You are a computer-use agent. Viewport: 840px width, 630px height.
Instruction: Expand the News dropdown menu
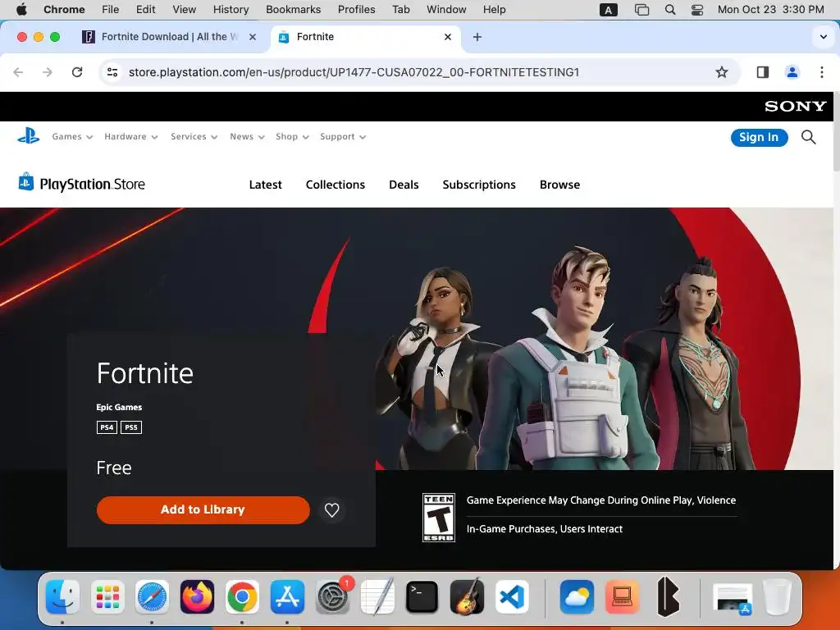247,137
